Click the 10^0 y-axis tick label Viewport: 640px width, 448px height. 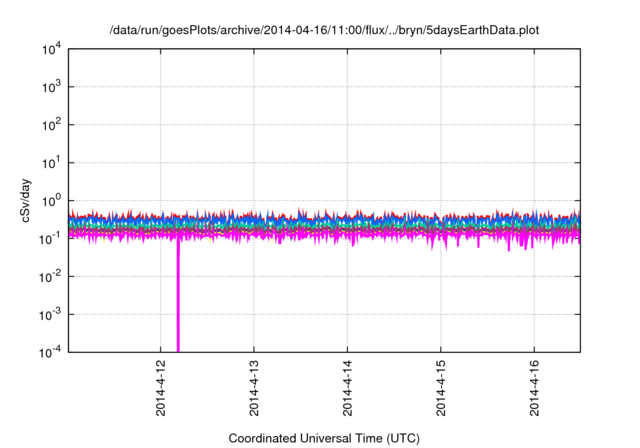pyautogui.click(x=51, y=201)
